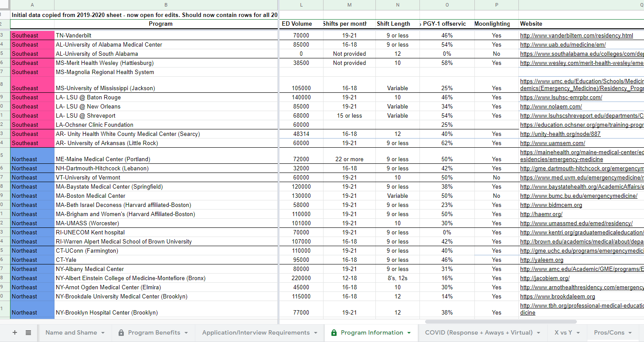The image size is (644, 342).
Task: Open Name and Shame tab dropdown arrow
Action: tap(103, 333)
